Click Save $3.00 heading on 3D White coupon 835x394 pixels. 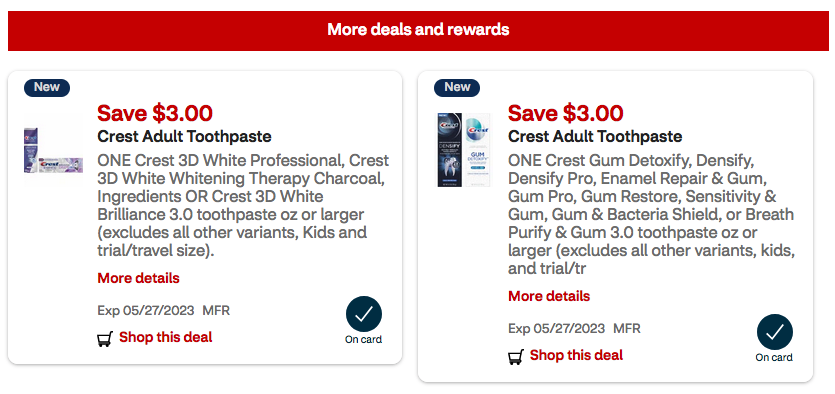tap(155, 113)
